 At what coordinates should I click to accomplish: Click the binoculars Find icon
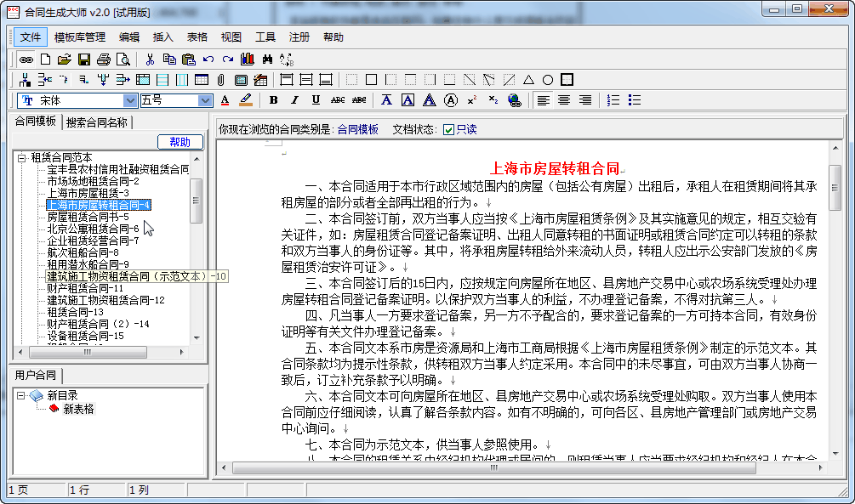(x=267, y=59)
